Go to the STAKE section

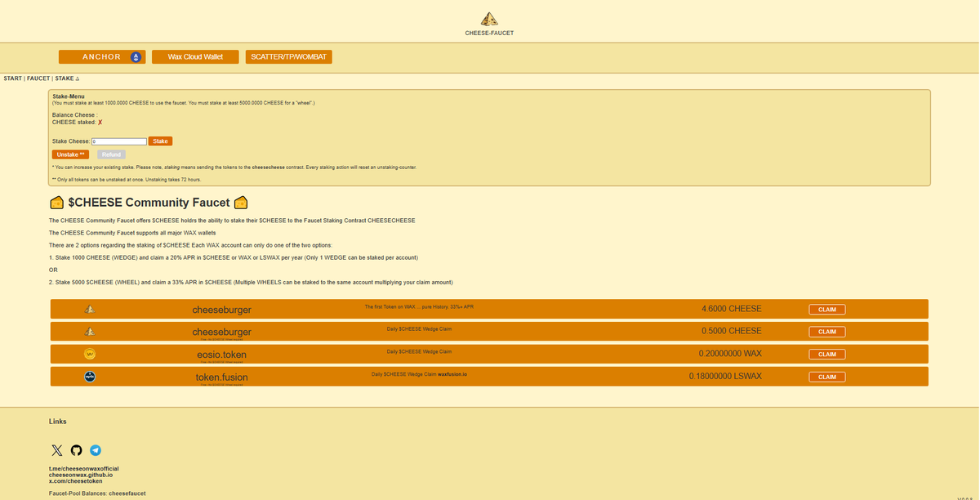point(68,78)
